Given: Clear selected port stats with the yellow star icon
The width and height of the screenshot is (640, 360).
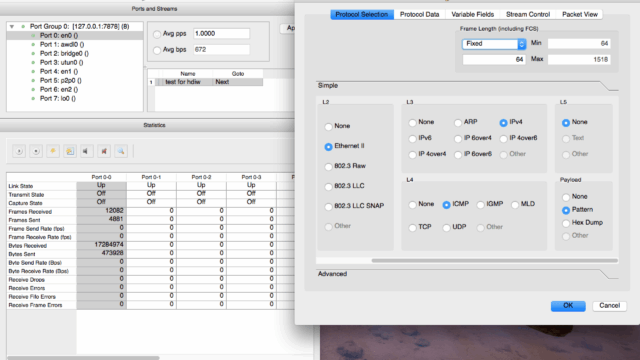Looking at the screenshot, I should [x=53, y=151].
